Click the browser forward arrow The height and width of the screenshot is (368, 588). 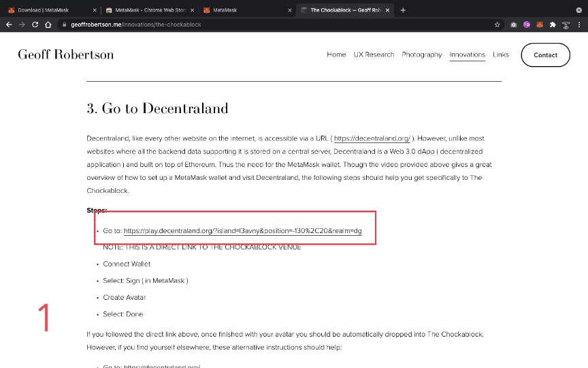[22, 25]
